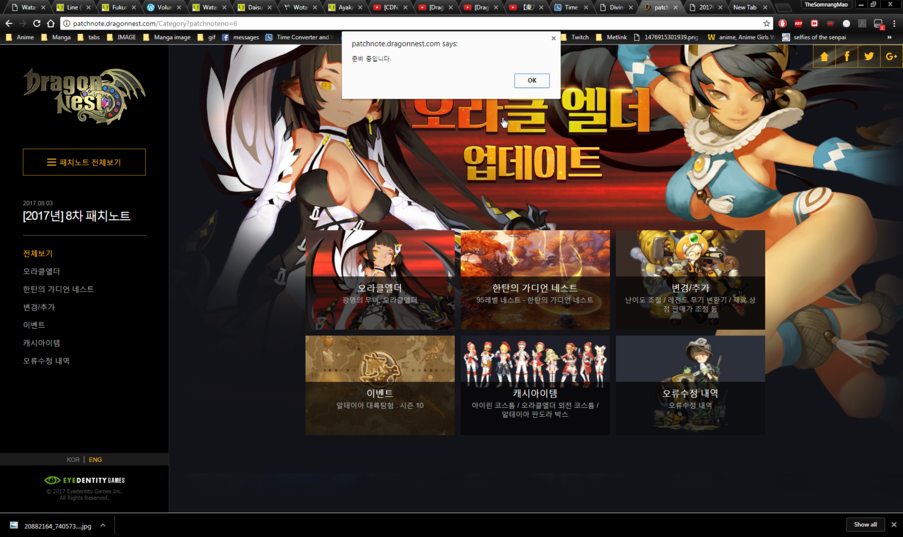The width and height of the screenshot is (903, 537).
Task: Open downloaded file 20882164_740573...jpg
Action: [51, 525]
